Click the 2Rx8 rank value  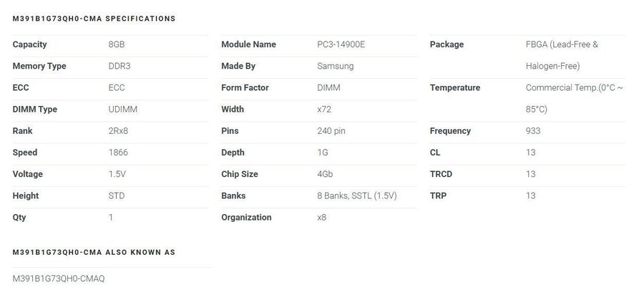(118, 131)
